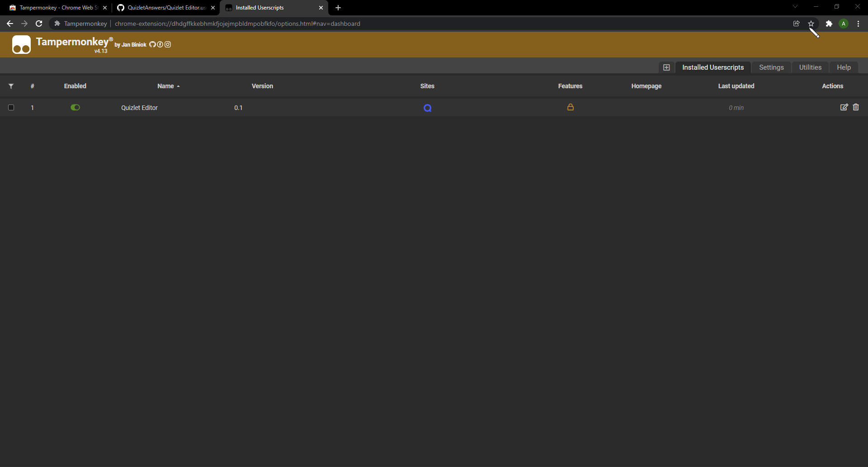The height and width of the screenshot is (467, 868).
Task: Sort scripts by Name column
Action: 168,86
